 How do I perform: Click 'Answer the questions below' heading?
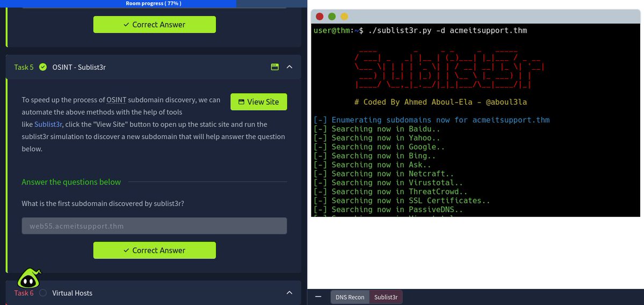(x=71, y=182)
